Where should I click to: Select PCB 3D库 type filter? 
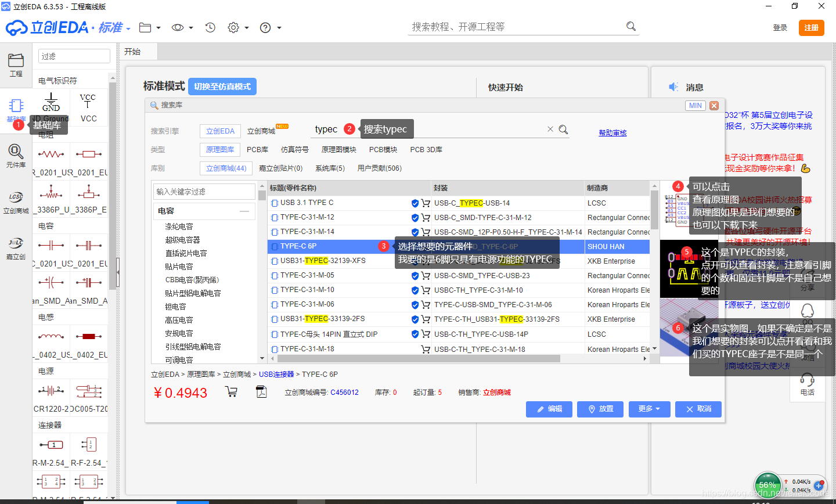[x=426, y=150]
